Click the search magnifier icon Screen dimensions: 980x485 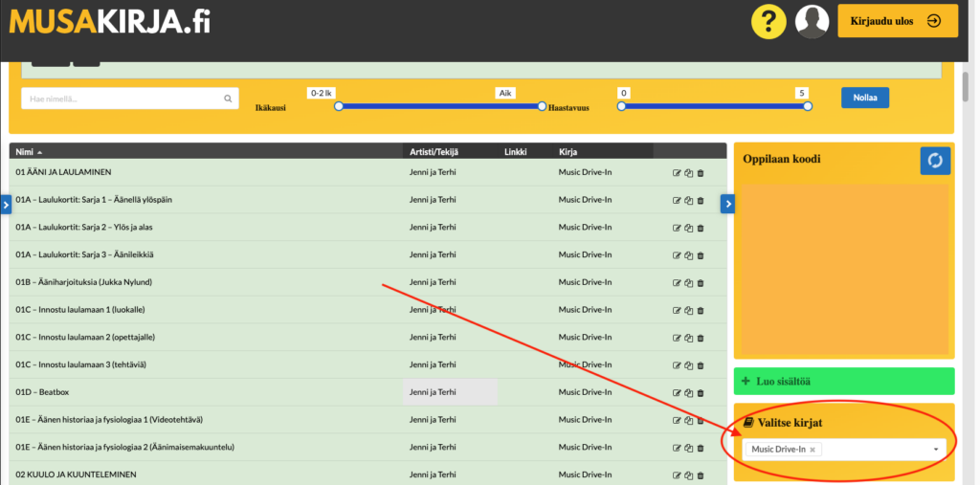coord(228,99)
